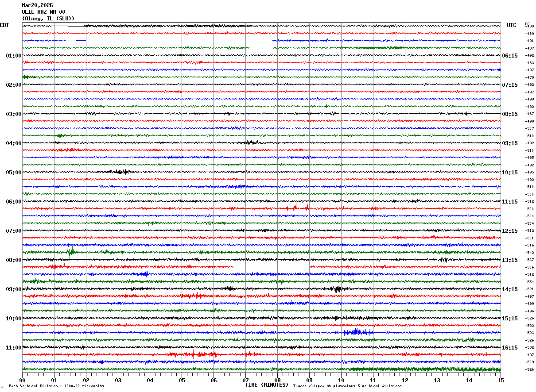
Task: Click the location text (Olney, IL (SLU))
Action: coord(48,19)
